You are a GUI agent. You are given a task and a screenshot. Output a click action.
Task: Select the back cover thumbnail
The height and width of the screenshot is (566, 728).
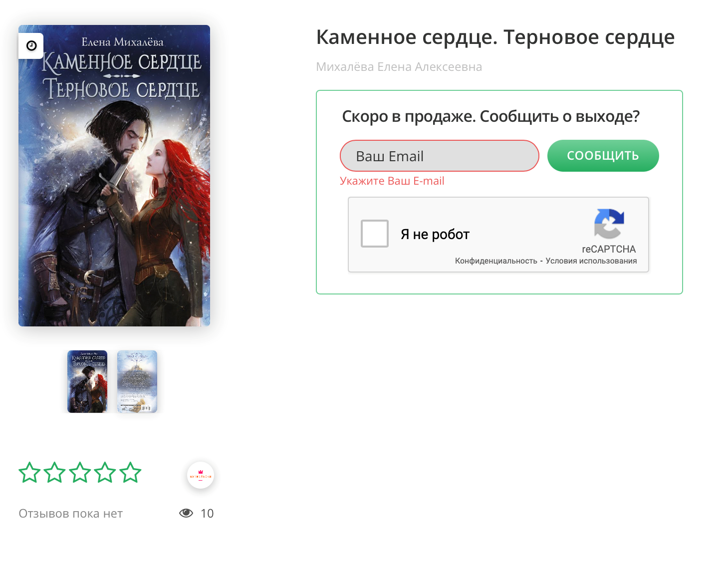137,381
